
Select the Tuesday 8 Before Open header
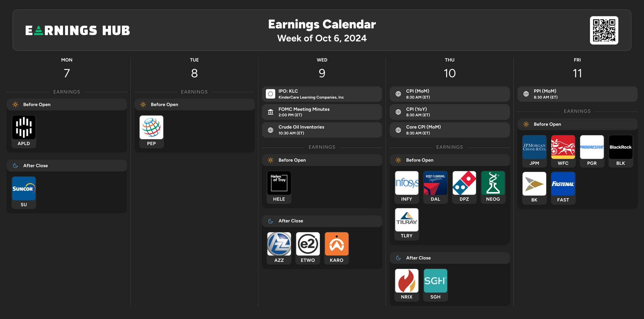[x=194, y=104]
